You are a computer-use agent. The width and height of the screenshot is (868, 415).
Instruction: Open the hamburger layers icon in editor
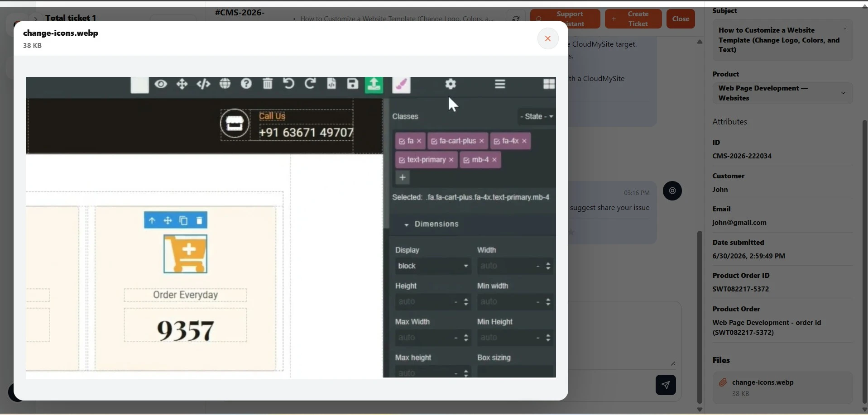pos(500,84)
